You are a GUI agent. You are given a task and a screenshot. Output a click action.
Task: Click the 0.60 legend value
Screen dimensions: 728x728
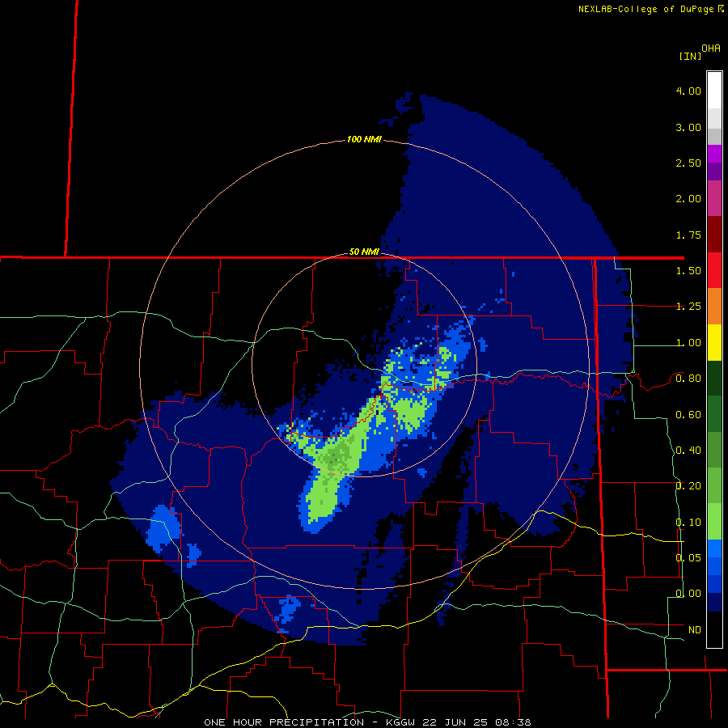tap(688, 415)
